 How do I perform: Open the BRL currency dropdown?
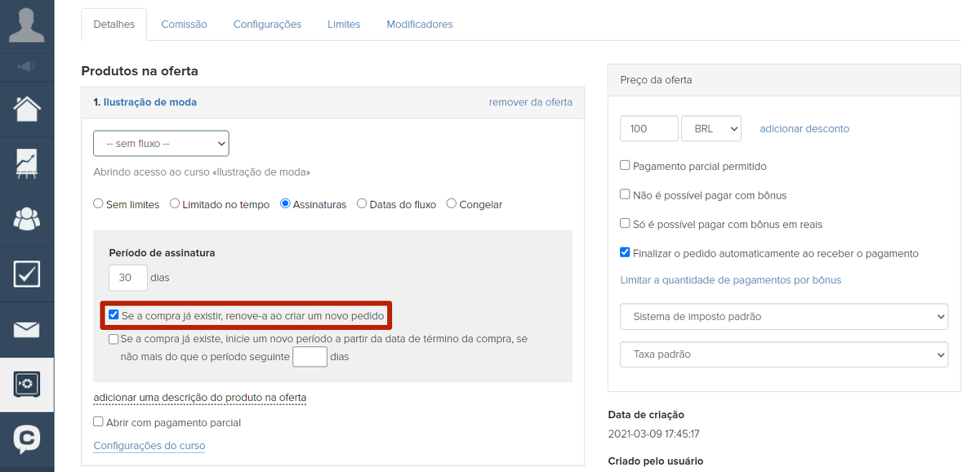(711, 129)
